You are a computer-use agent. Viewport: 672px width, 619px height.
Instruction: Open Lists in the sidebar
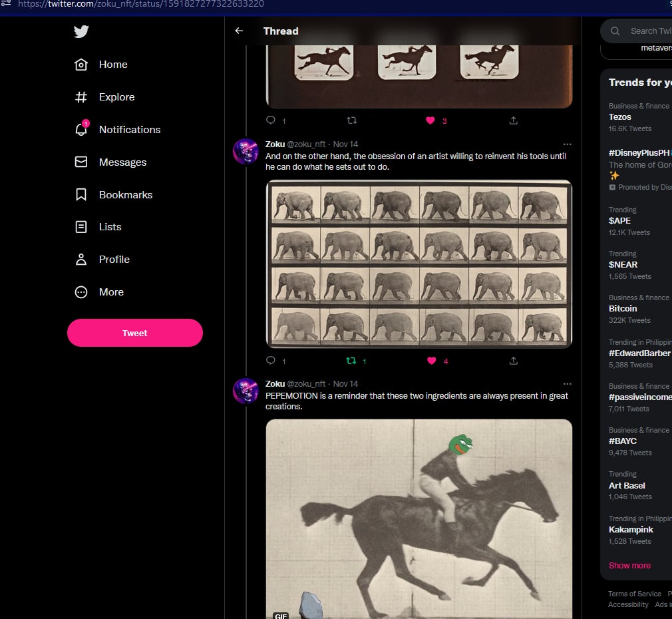110,227
